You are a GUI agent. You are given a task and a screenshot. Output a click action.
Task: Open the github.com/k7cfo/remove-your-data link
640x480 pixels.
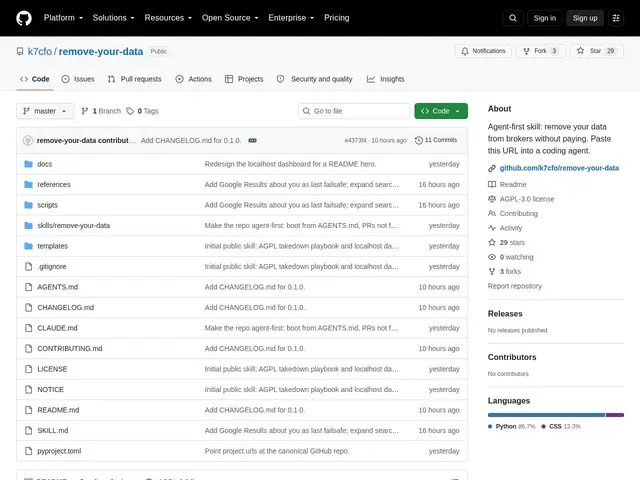pos(559,168)
